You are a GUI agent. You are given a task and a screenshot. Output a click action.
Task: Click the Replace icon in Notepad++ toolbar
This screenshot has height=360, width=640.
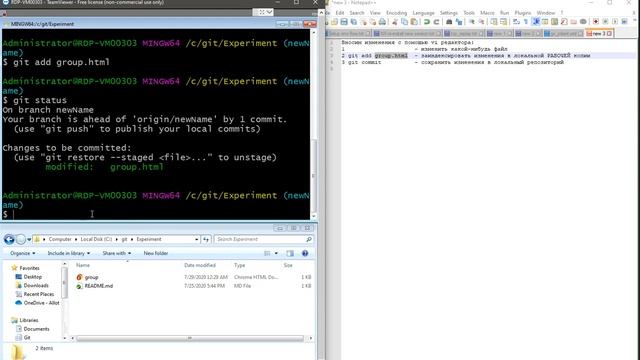pos(458,22)
